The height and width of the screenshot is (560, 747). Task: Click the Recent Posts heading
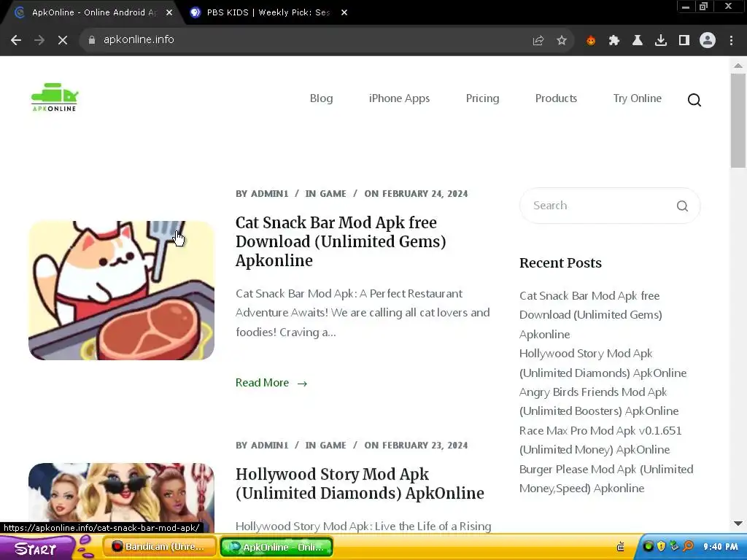560,262
